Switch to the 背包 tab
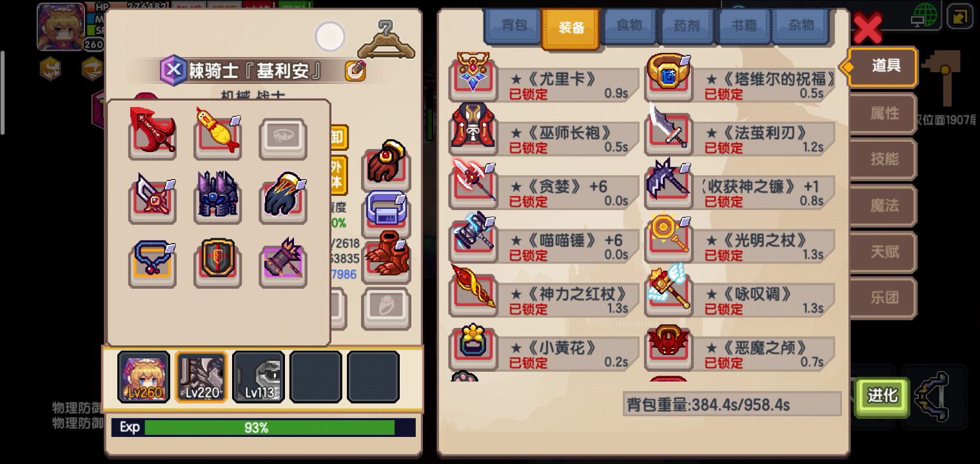Image resolution: width=980 pixels, height=464 pixels. coord(513,26)
